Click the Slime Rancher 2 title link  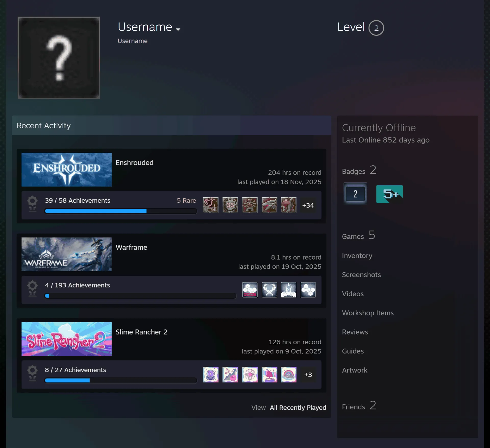click(141, 332)
